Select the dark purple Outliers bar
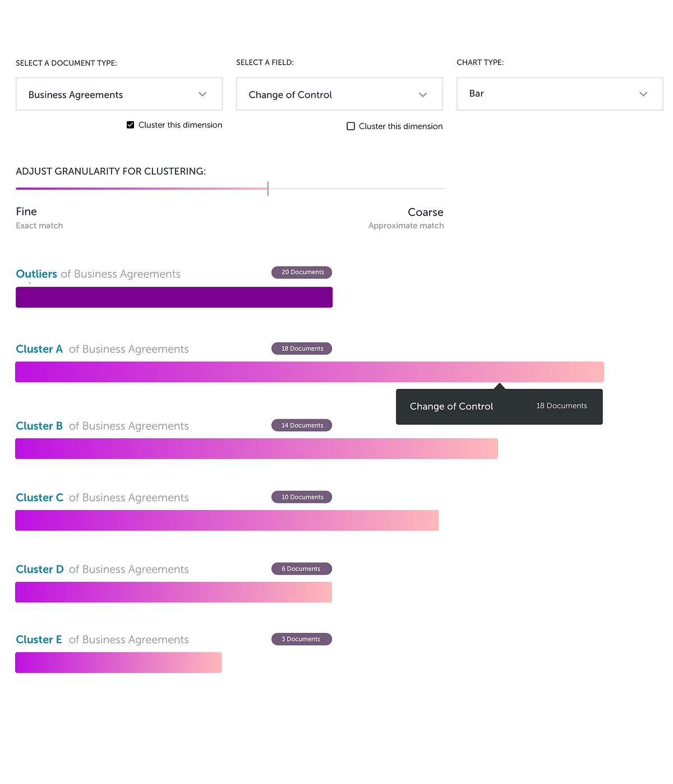The height and width of the screenshot is (784, 673). coord(174,297)
